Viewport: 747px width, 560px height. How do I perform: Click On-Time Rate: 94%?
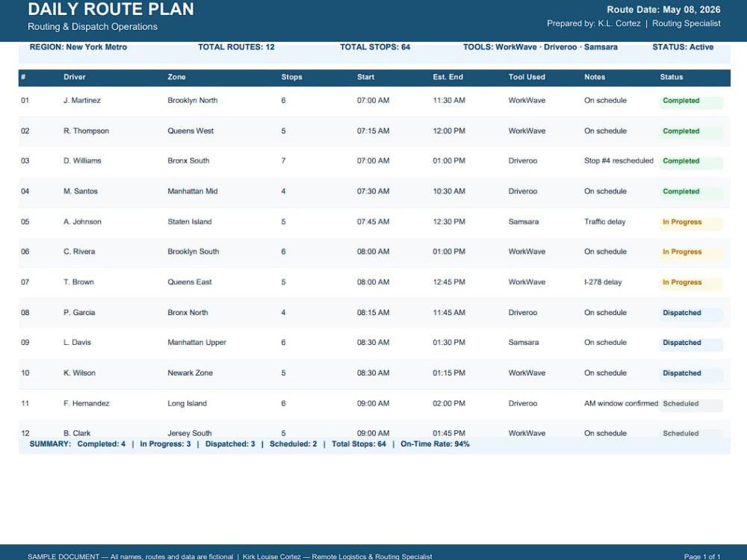(435, 444)
